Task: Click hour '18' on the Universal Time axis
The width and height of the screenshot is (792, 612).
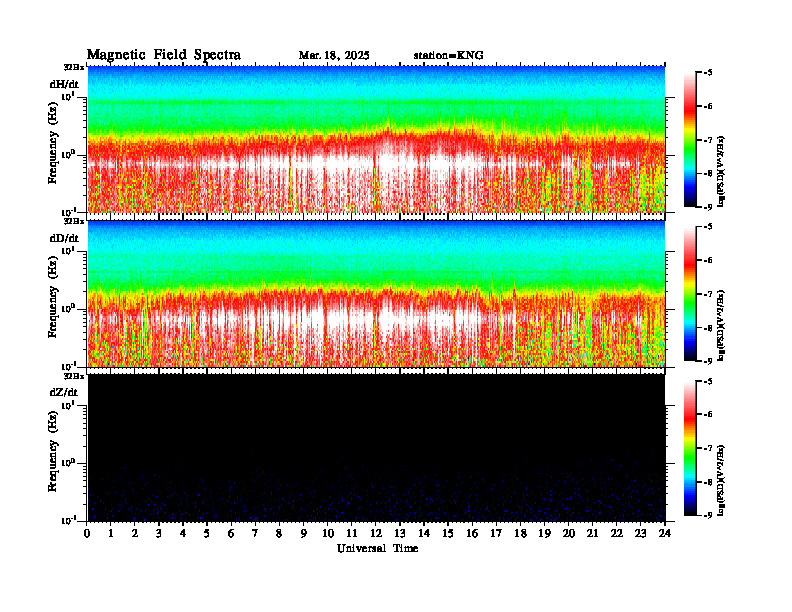Action: 520,533
